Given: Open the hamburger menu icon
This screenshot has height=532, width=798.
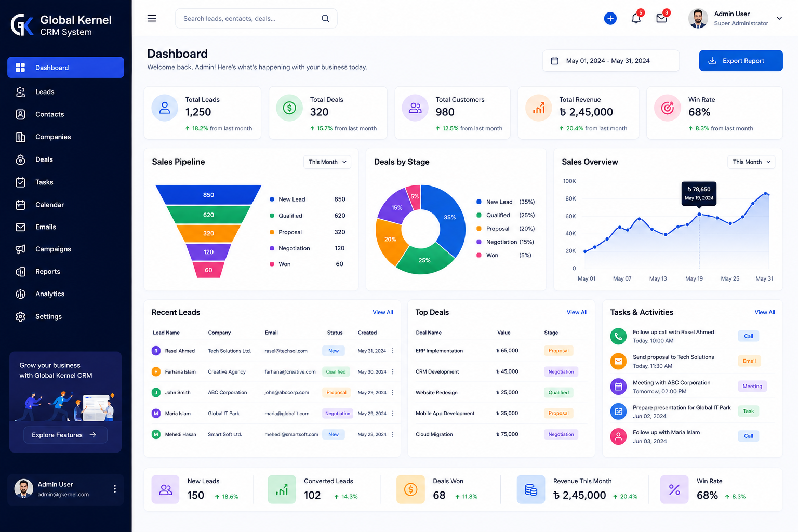Looking at the screenshot, I should (152, 18).
